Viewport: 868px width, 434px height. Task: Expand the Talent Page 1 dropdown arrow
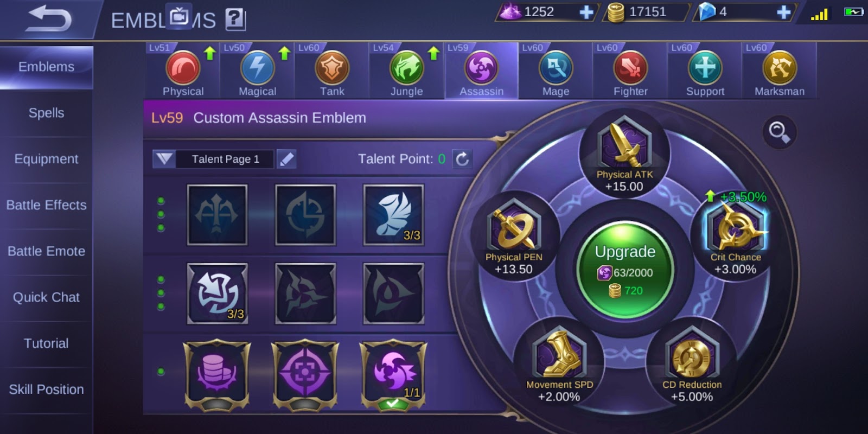[164, 159]
